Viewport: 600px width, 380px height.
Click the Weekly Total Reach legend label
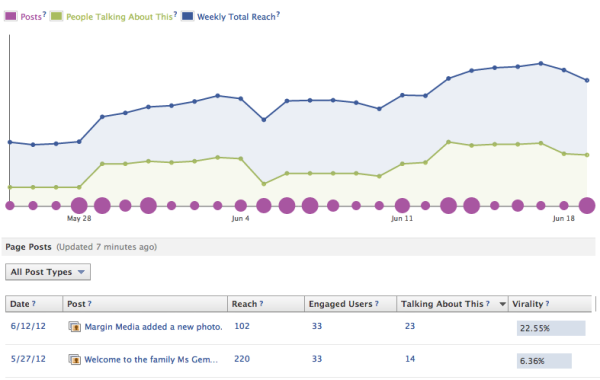tap(236, 17)
